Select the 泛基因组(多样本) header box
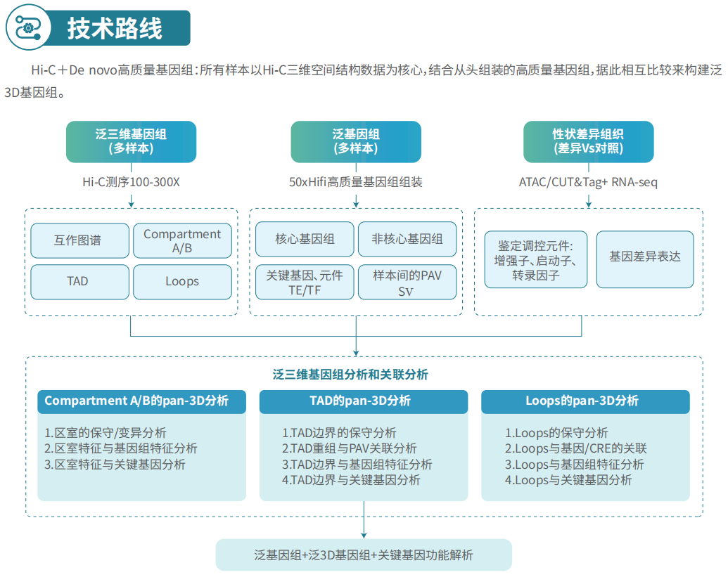This screenshot has height=577, width=728. pyautogui.click(x=356, y=141)
